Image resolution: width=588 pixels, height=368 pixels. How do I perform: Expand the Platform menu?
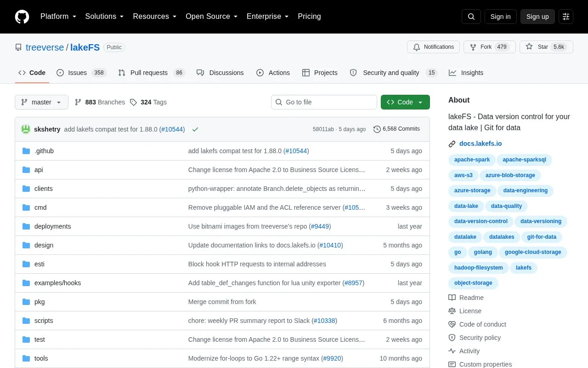tap(58, 17)
